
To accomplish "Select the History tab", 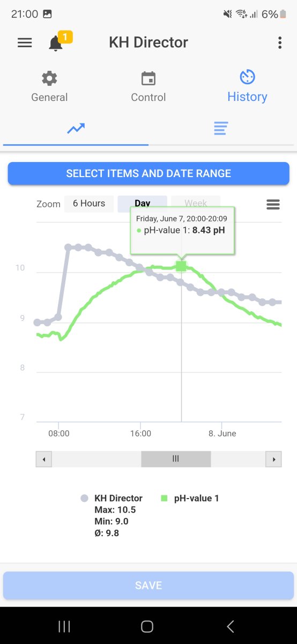I will coord(247,87).
